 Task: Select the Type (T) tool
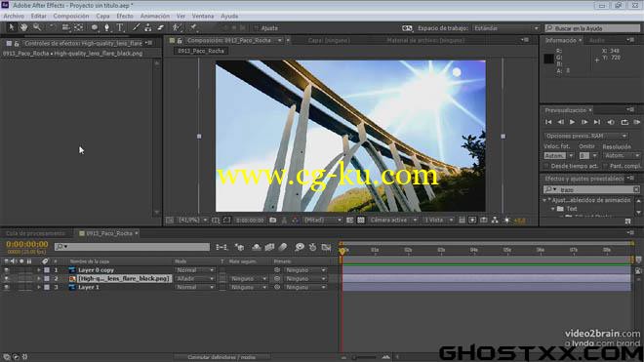120,27
